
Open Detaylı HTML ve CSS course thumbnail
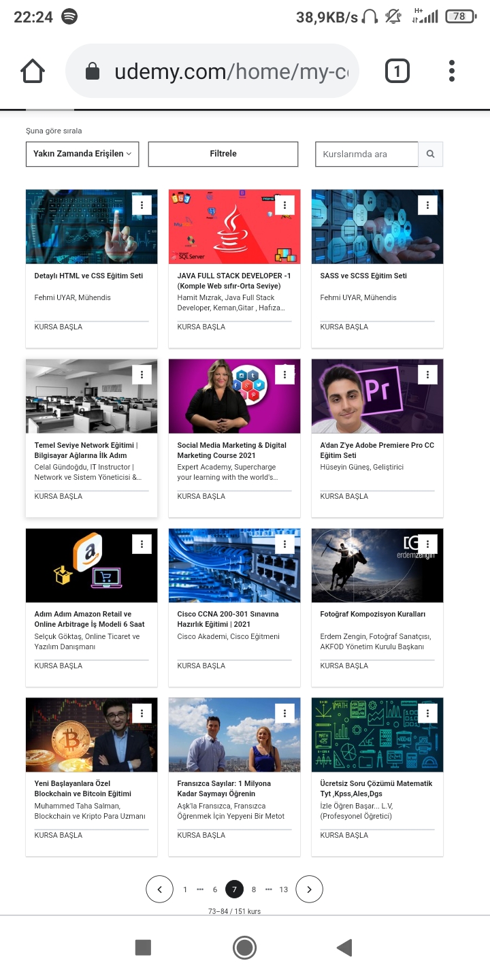click(91, 227)
